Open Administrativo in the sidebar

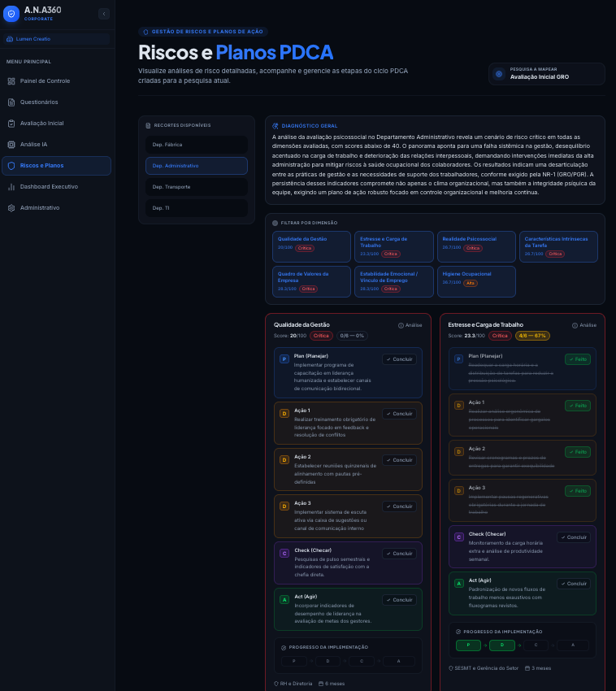pos(56,208)
